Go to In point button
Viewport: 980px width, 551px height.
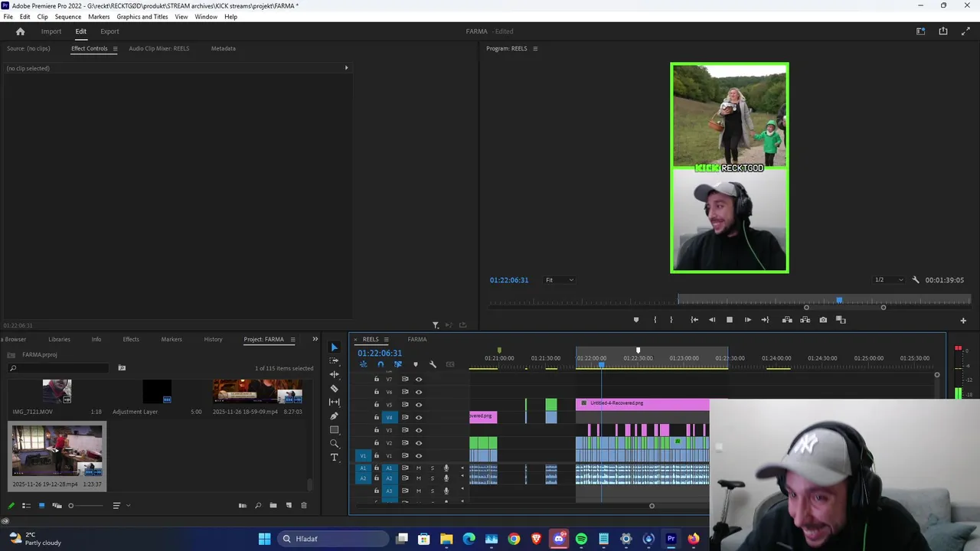tap(694, 320)
